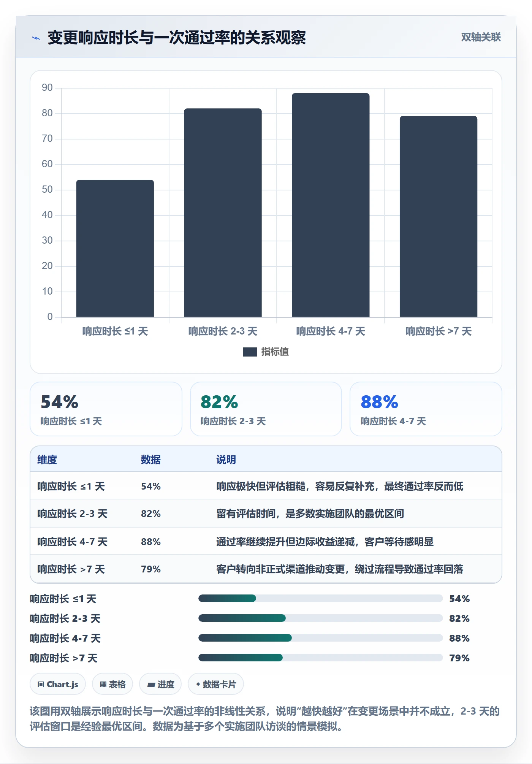
Task: Click the bar for 响应时长 ≤1 天
Action: coord(115,248)
